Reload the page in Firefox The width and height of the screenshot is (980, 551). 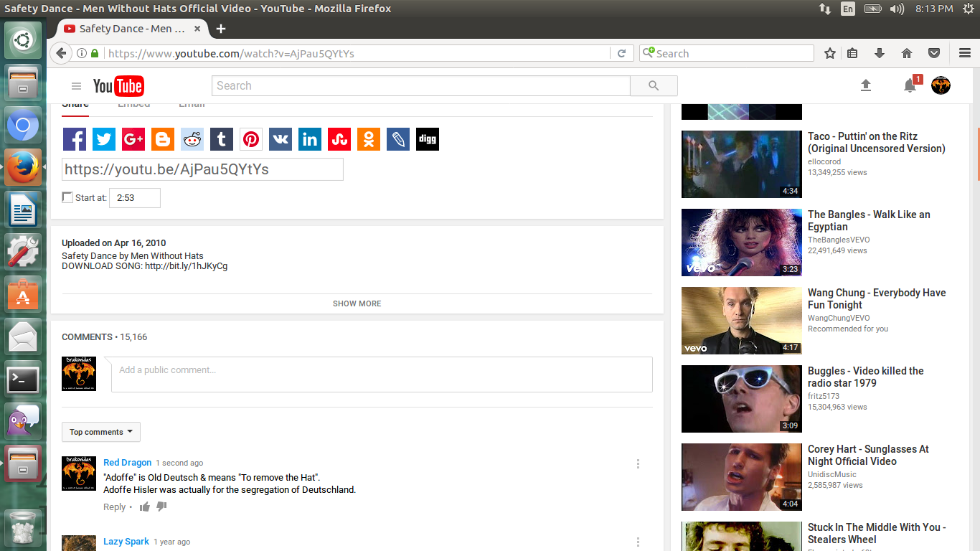coord(621,53)
